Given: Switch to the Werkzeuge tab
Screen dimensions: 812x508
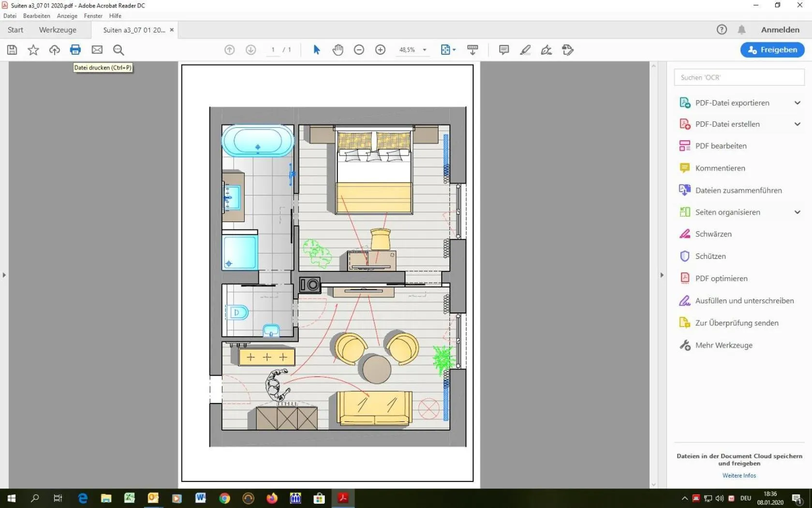Looking at the screenshot, I should 58,30.
